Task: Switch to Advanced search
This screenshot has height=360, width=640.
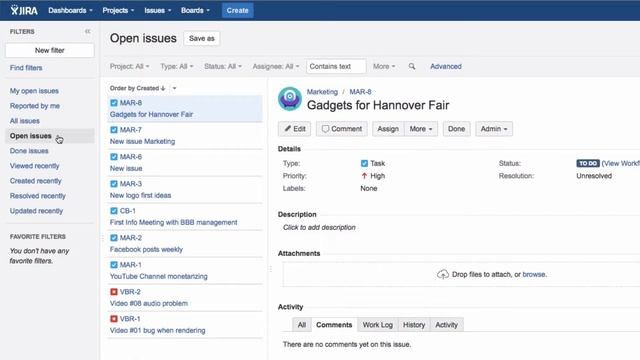Action: click(446, 66)
